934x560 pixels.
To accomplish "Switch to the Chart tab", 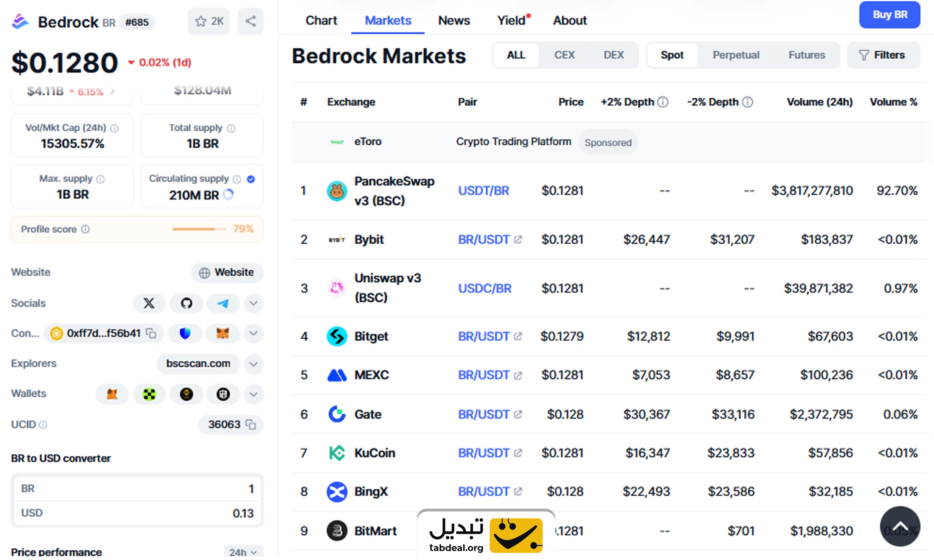I will (321, 20).
